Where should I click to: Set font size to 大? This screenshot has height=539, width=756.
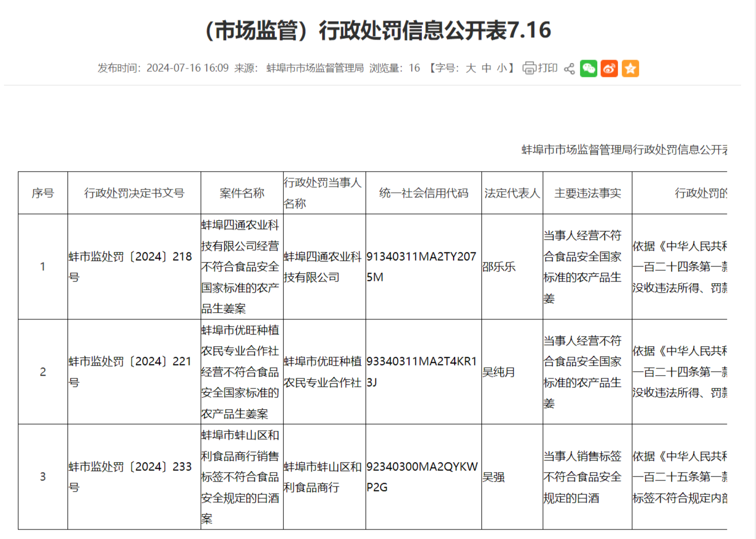(471, 68)
